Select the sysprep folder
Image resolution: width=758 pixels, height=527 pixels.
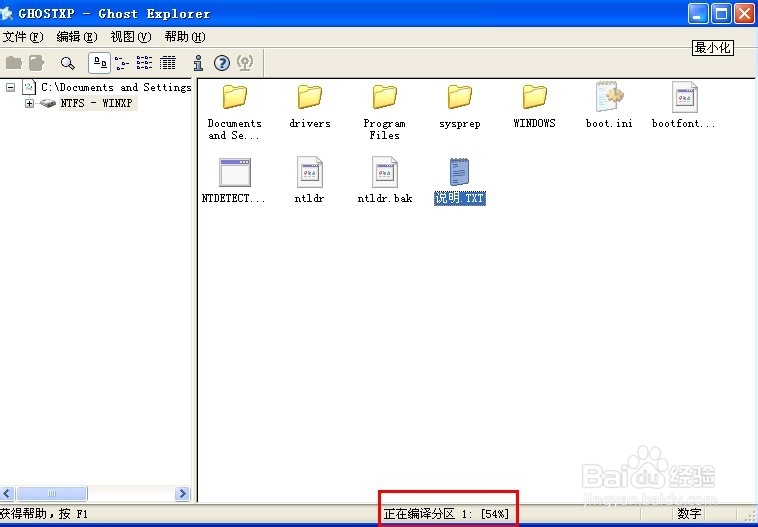[x=460, y=106]
